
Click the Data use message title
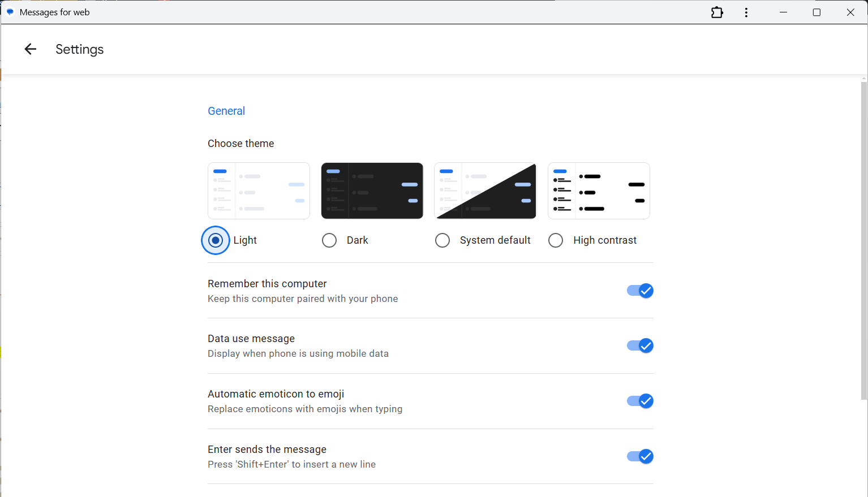click(251, 339)
